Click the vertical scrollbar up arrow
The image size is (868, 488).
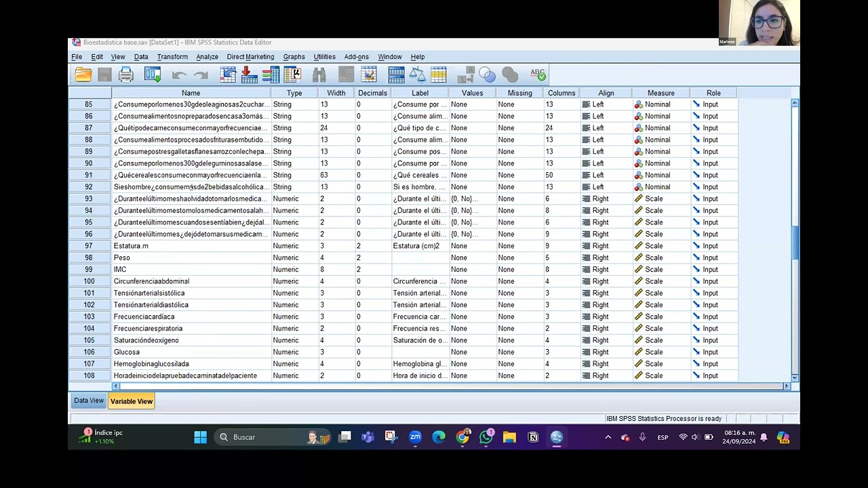(795, 102)
